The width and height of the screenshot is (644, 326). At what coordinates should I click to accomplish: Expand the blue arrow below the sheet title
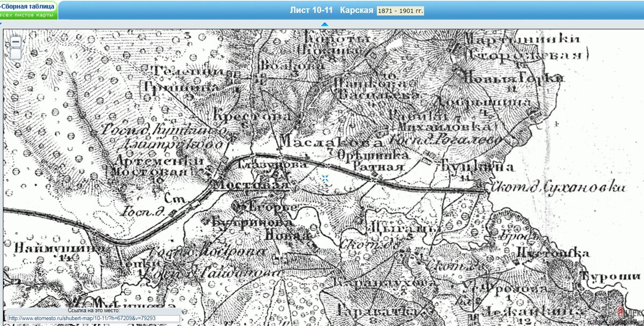324,24
